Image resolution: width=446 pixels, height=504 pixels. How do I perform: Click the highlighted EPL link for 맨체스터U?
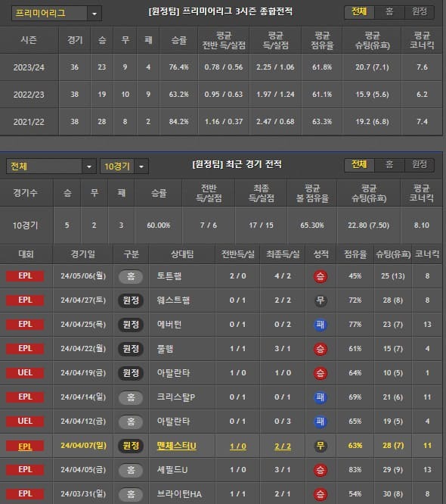pos(25,446)
